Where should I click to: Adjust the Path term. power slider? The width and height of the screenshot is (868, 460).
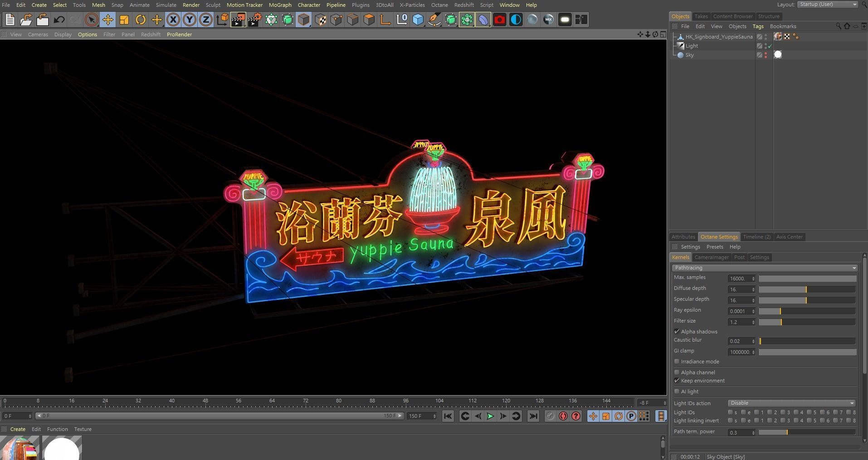[x=807, y=432]
